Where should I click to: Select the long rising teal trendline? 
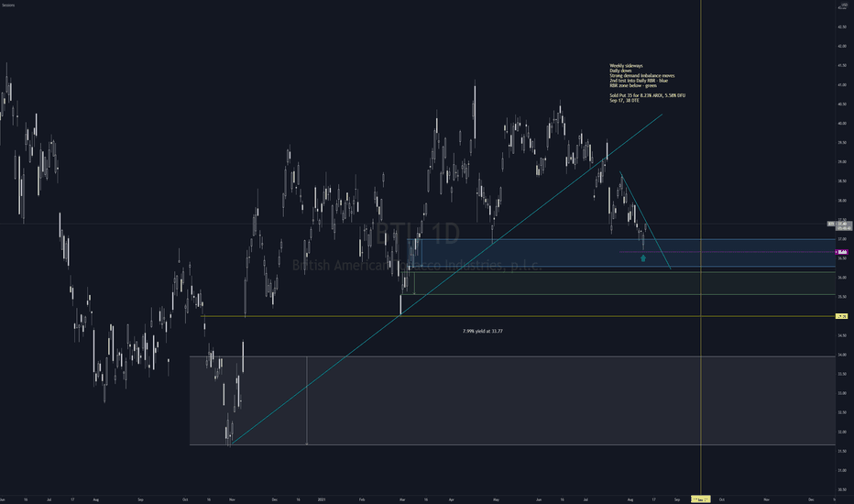pyautogui.click(x=446, y=279)
